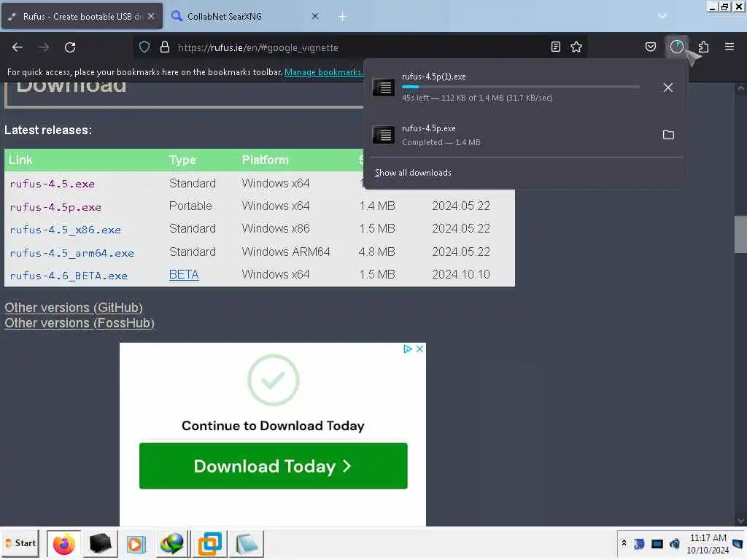Expand hidden system tray icons
This screenshot has width=747, height=560.
point(624,543)
